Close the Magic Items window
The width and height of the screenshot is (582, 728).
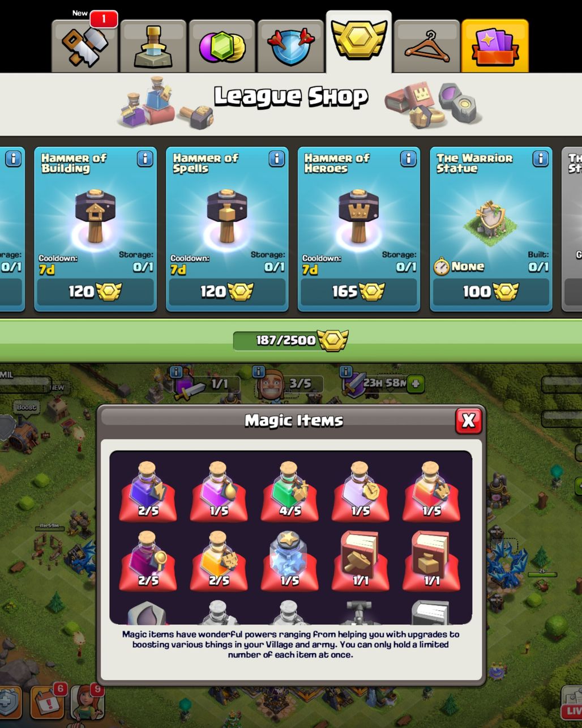pyautogui.click(x=469, y=420)
